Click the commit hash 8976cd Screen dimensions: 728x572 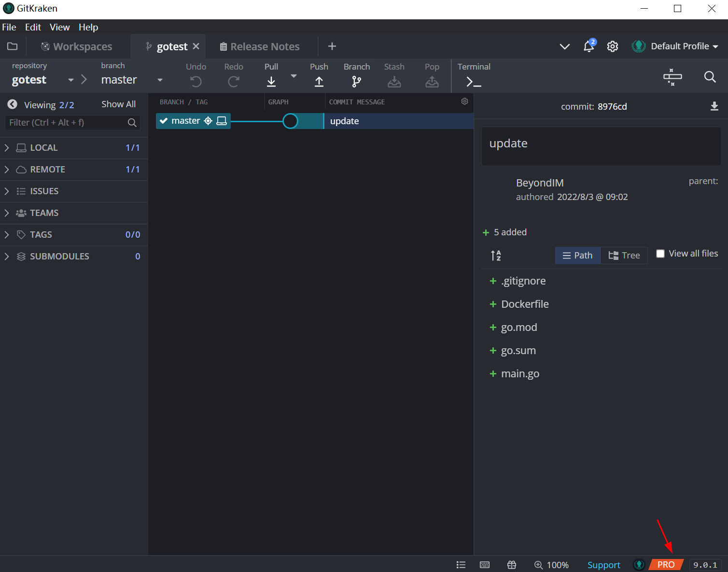612,107
